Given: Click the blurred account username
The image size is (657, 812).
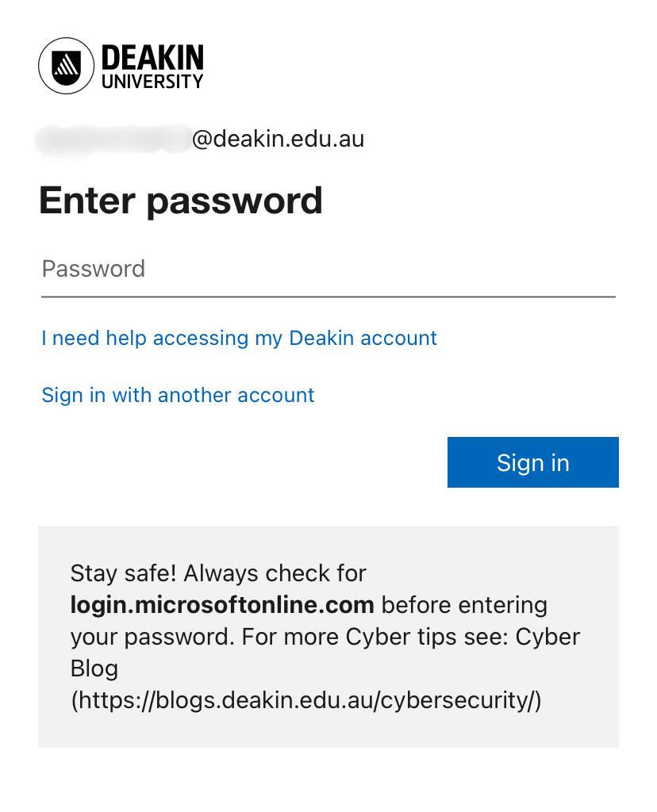Looking at the screenshot, I should click(113, 139).
